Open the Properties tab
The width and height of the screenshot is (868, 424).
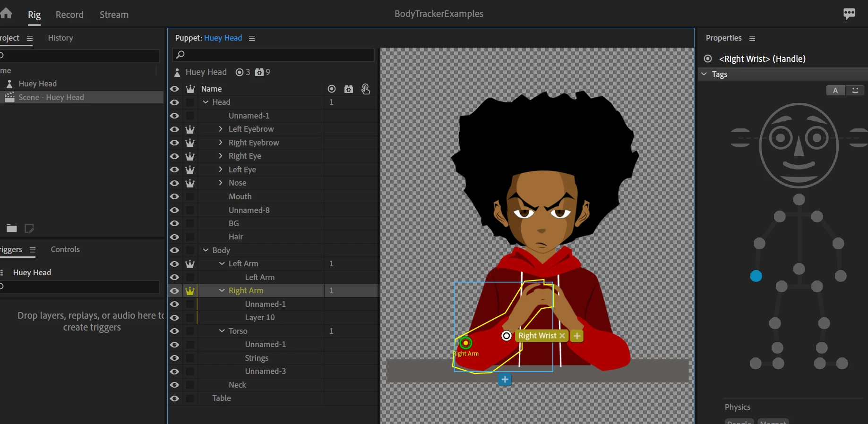(723, 38)
